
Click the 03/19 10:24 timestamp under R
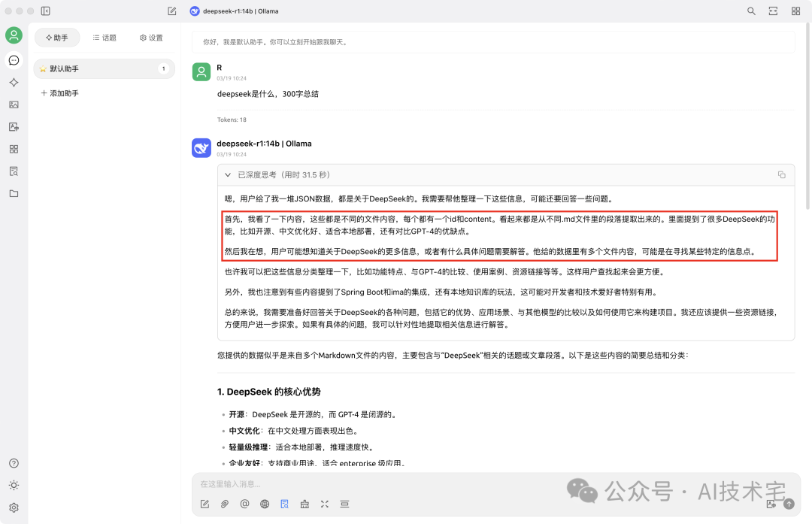click(232, 79)
